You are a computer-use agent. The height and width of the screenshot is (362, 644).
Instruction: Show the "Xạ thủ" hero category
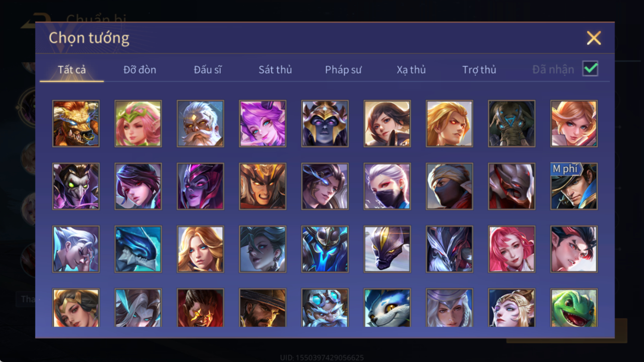[411, 70]
